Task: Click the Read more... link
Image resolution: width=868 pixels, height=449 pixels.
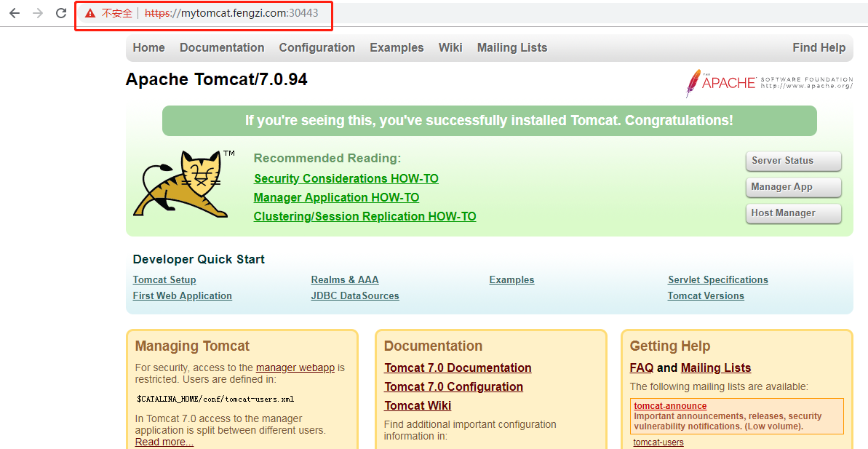Action: pyautogui.click(x=164, y=442)
